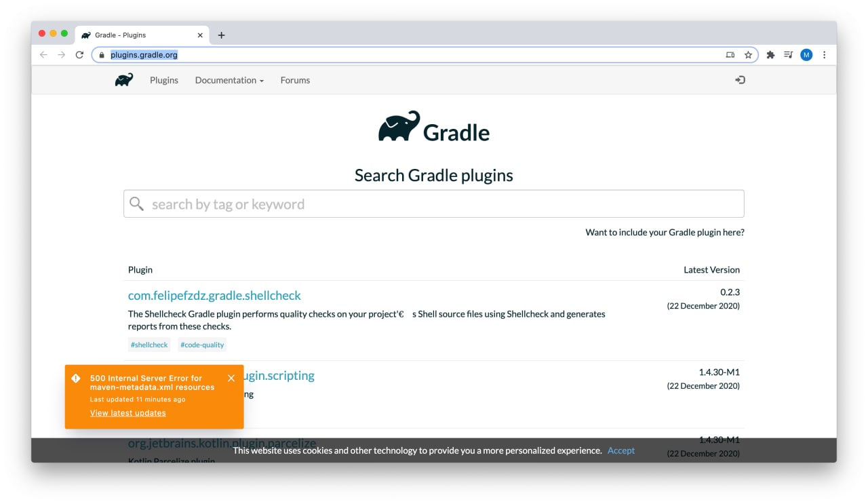Open Chrome three-dot menu

(x=825, y=55)
